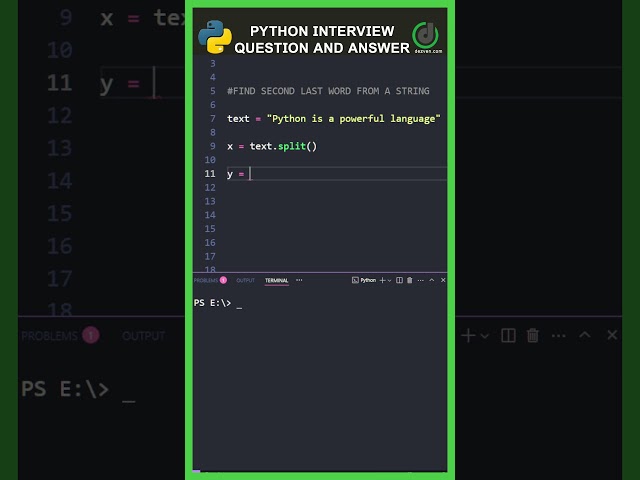This screenshot has height=480, width=640.
Task: Close the terminal panel with the X
Action: [x=443, y=280]
